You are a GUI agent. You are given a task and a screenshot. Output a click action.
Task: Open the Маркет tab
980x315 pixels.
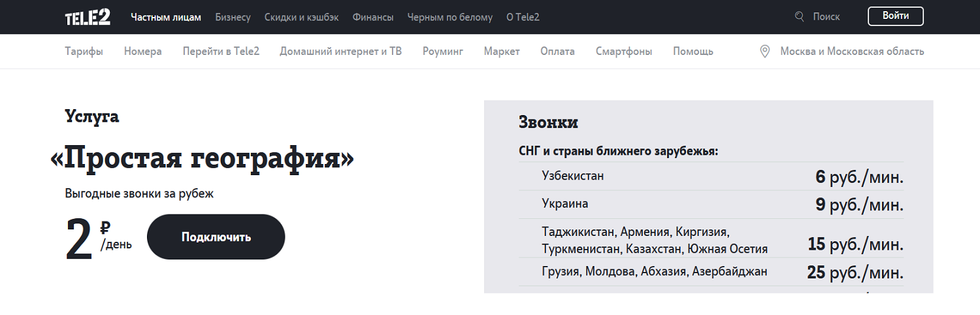[x=502, y=52]
